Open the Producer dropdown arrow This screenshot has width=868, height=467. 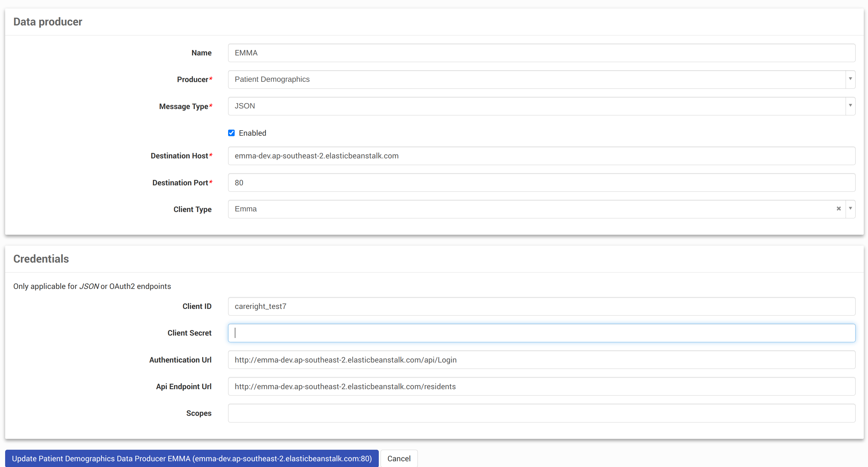850,79
